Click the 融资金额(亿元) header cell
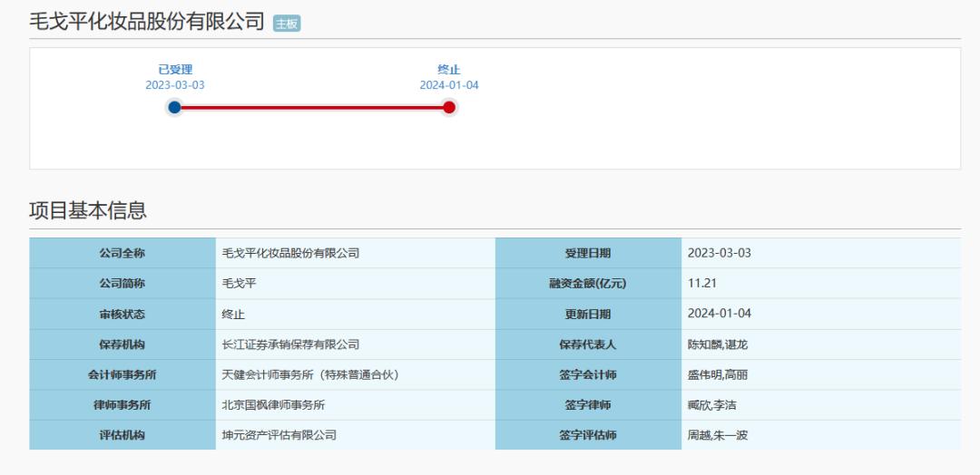 coord(588,284)
